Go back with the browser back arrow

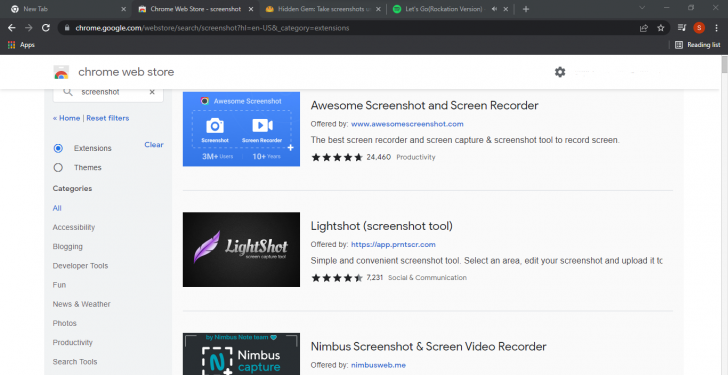12,28
